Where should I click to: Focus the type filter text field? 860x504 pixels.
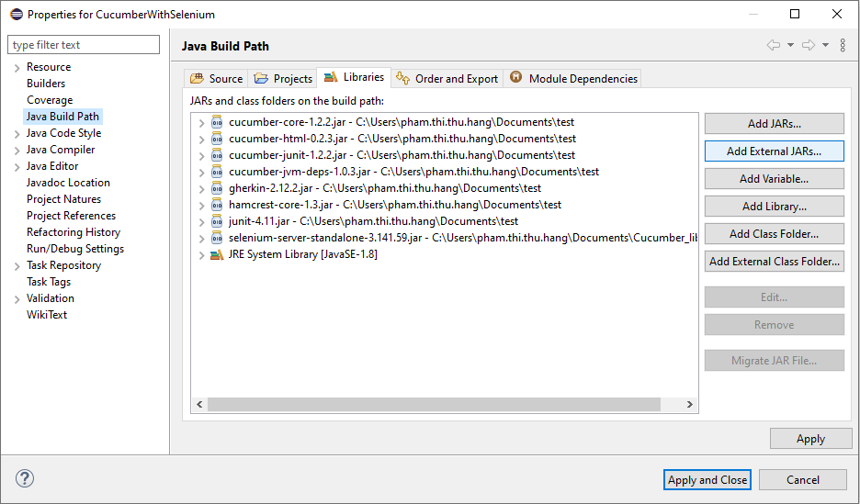pyautogui.click(x=84, y=45)
